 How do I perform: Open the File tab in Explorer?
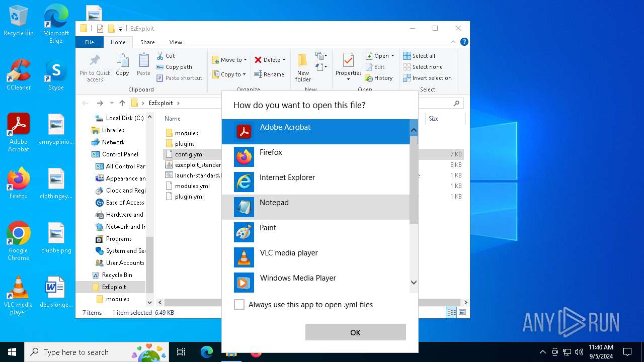[x=89, y=42]
